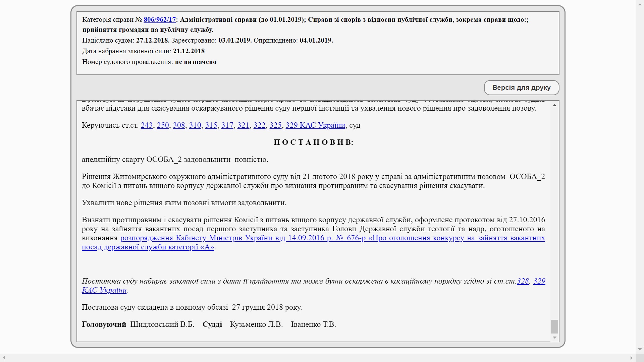Viewport: 644px width, 362px height.
Task: Open article 321 link
Action: click(243, 125)
